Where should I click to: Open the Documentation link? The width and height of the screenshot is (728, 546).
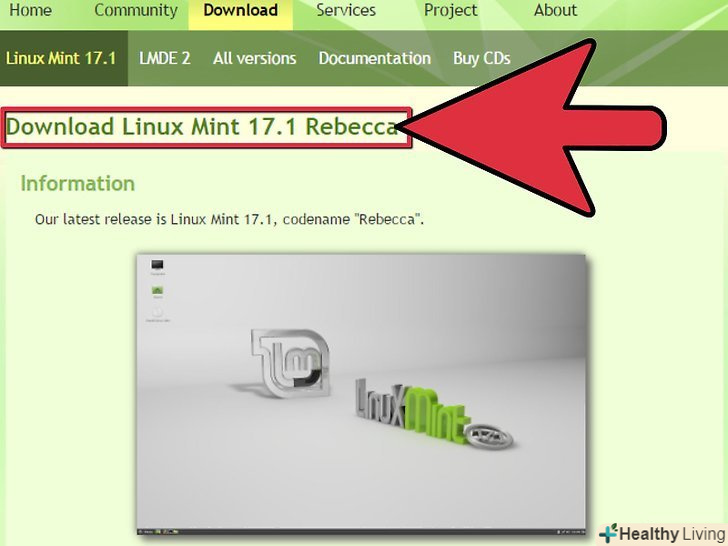click(375, 58)
